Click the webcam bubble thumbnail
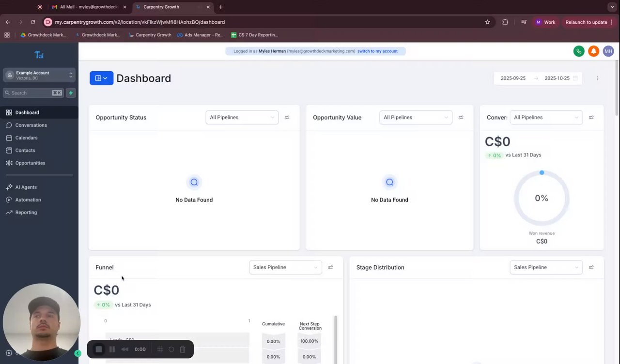 pyautogui.click(x=42, y=322)
